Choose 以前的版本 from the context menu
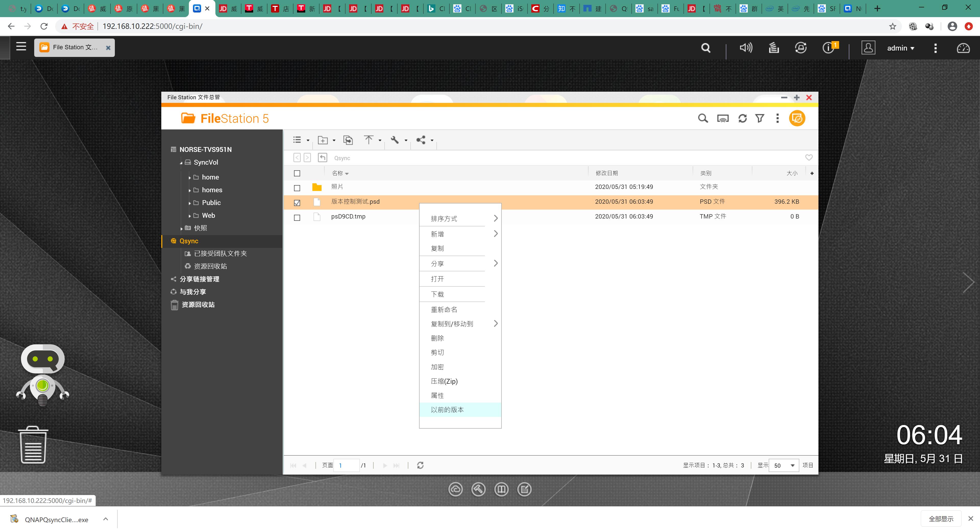This screenshot has height=531, width=980. click(447, 409)
